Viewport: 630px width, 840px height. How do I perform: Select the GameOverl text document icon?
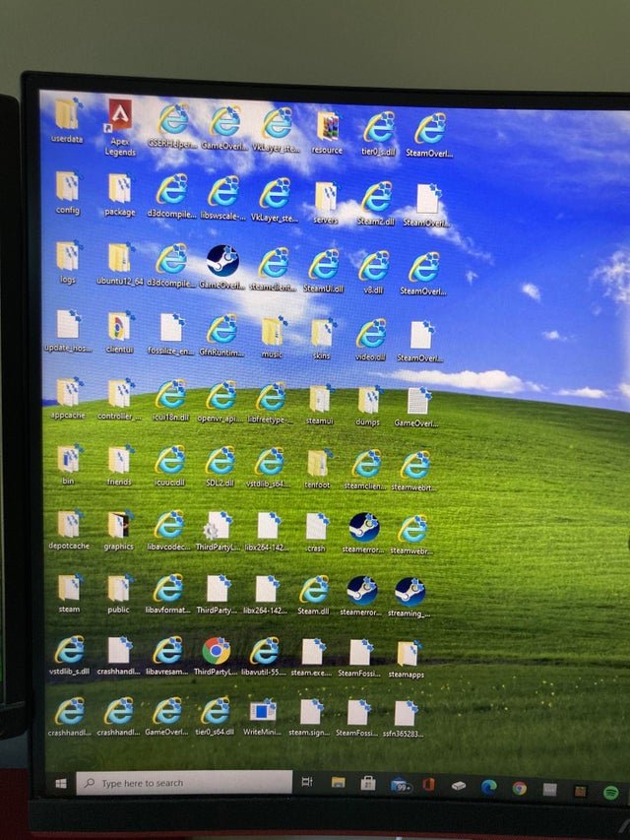(x=417, y=401)
